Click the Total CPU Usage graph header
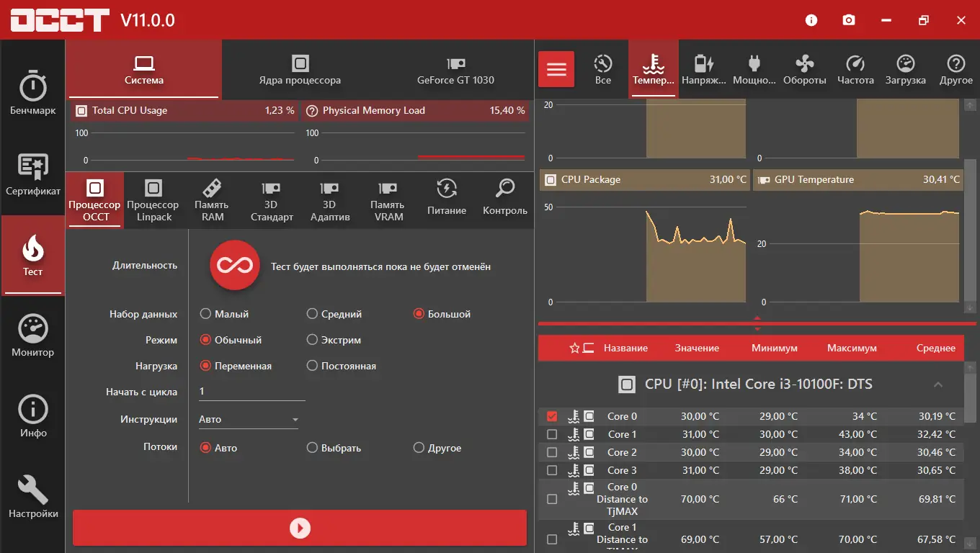Image resolution: width=980 pixels, height=553 pixels. click(186, 111)
